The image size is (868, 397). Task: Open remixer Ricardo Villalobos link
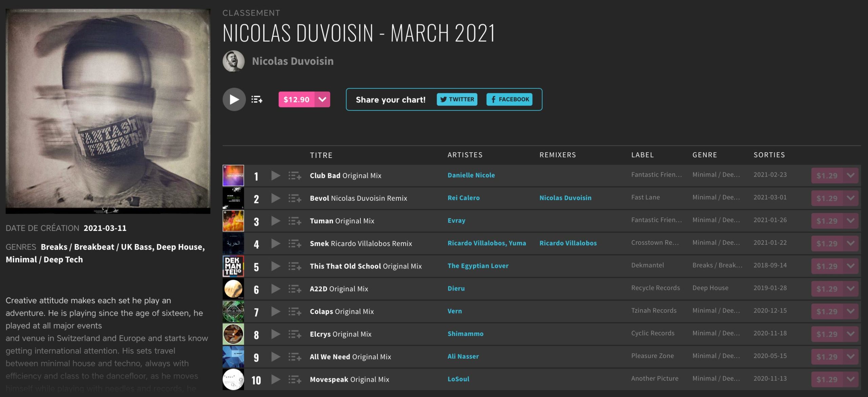click(x=568, y=243)
